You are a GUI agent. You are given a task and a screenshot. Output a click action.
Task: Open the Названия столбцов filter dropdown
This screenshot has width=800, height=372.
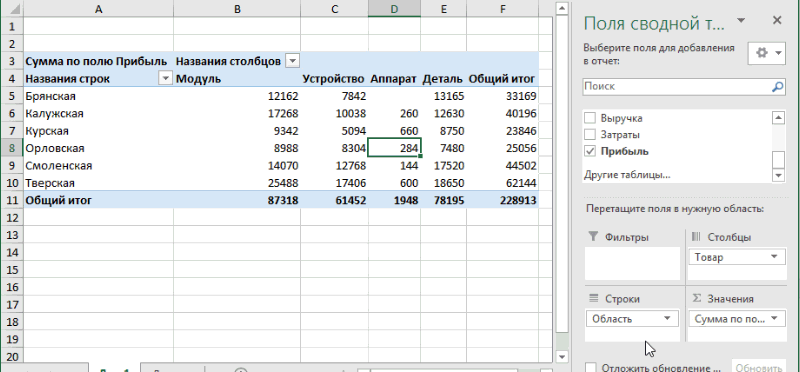coord(292,62)
